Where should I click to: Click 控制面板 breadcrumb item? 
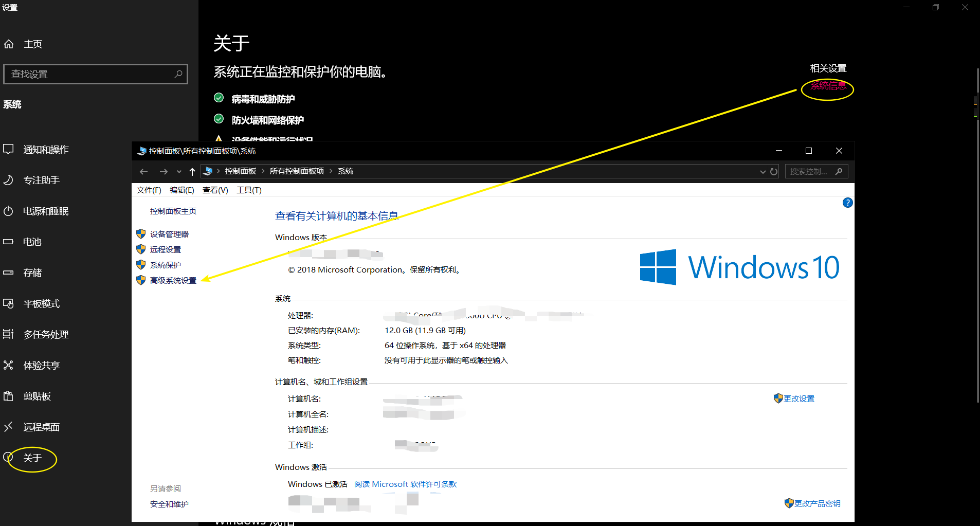coord(241,171)
